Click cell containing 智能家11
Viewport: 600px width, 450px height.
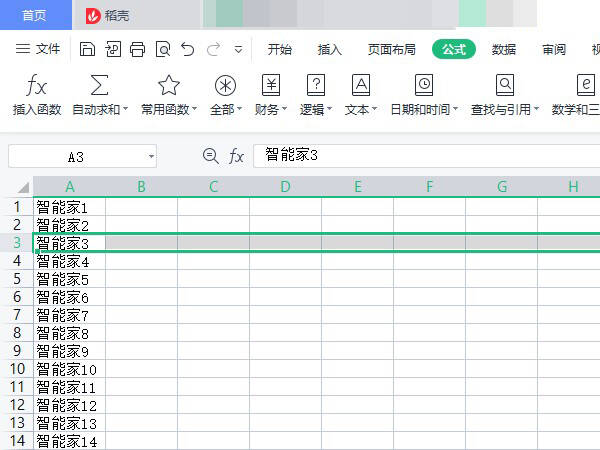[x=69, y=387]
